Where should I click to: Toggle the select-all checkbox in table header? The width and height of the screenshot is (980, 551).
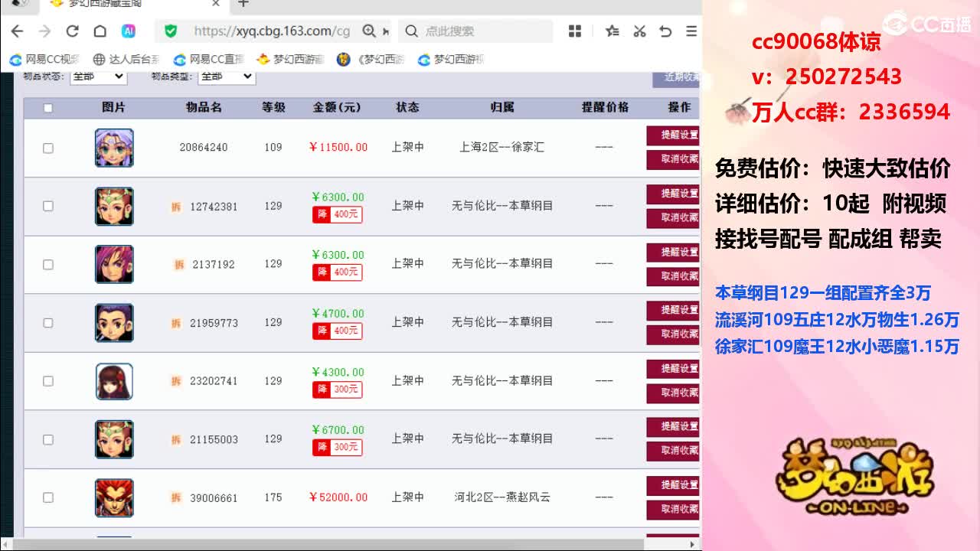pyautogui.click(x=48, y=108)
